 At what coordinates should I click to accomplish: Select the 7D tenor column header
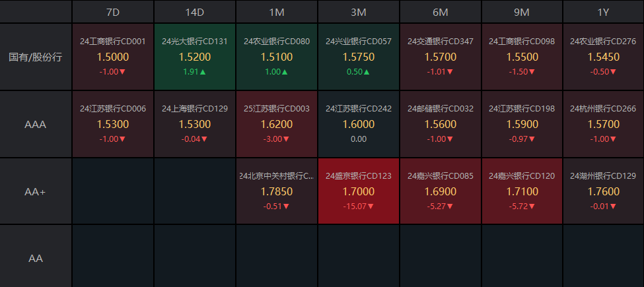(x=112, y=12)
